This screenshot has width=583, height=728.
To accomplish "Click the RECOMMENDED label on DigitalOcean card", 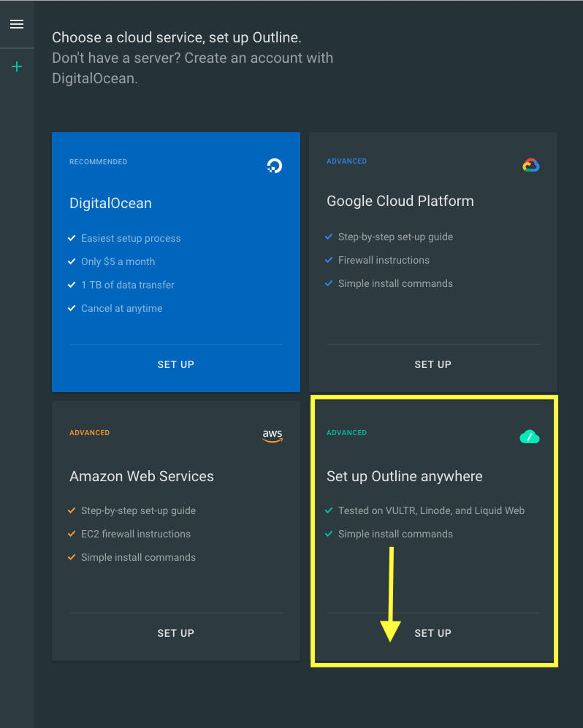I will pos(98,162).
